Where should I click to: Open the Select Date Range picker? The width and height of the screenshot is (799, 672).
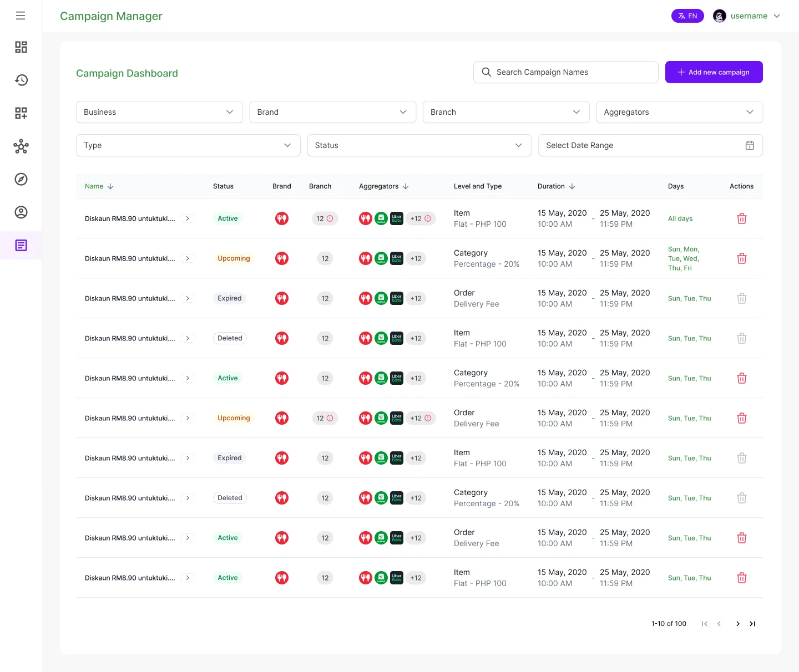click(650, 145)
